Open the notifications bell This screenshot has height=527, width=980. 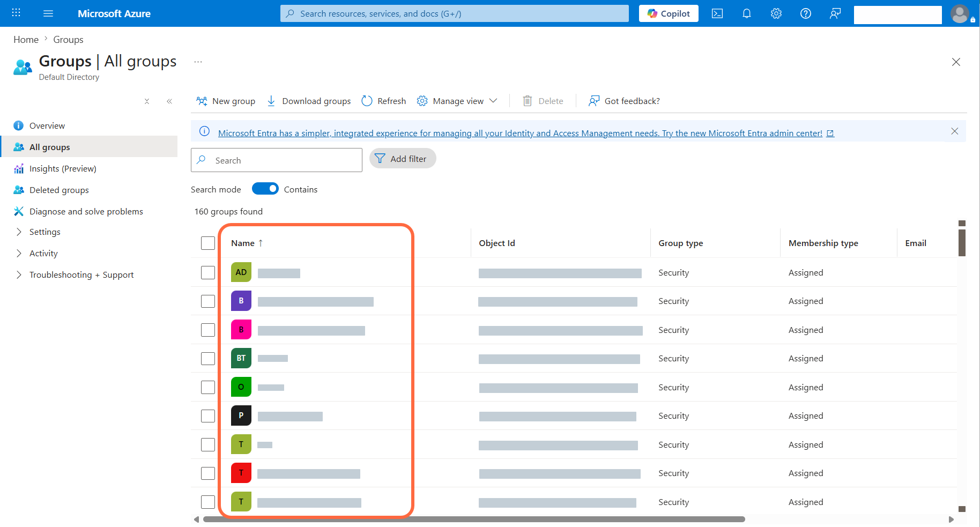click(x=747, y=13)
